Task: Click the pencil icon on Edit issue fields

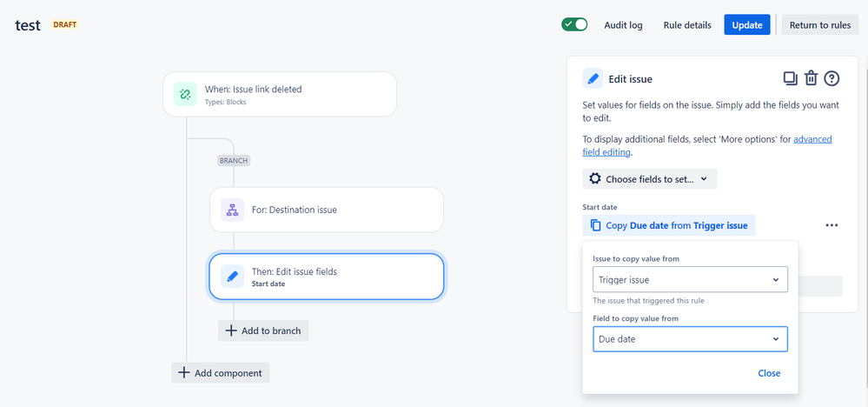Action: point(232,277)
